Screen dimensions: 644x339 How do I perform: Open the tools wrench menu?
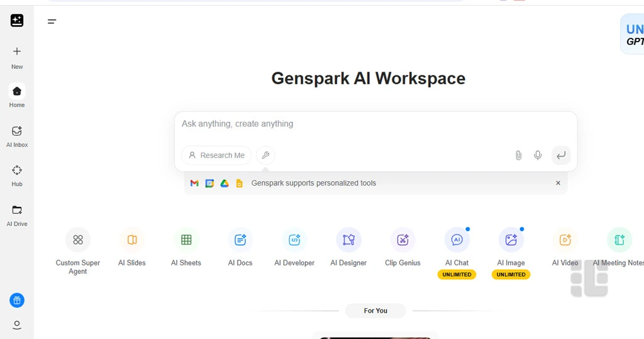(x=265, y=155)
